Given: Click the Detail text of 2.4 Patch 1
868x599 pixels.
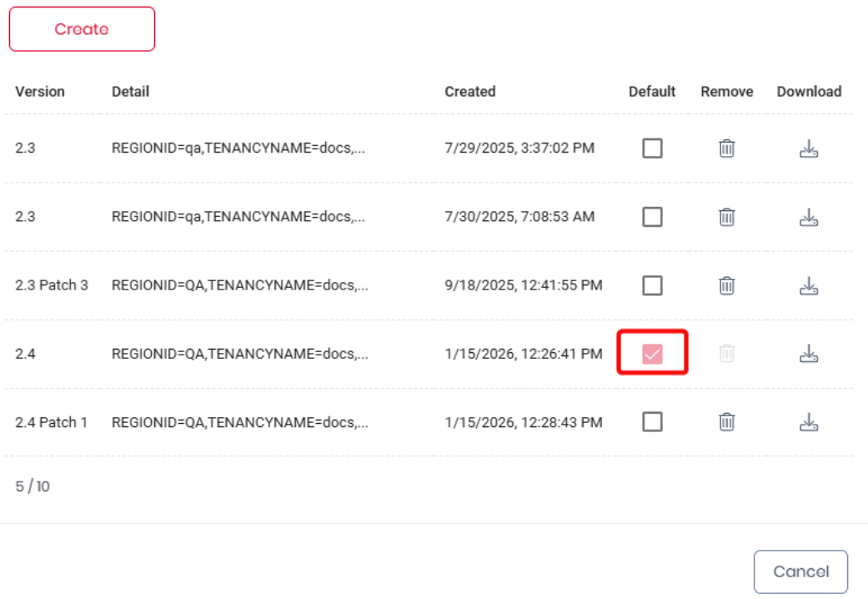Looking at the screenshot, I should tap(239, 422).
